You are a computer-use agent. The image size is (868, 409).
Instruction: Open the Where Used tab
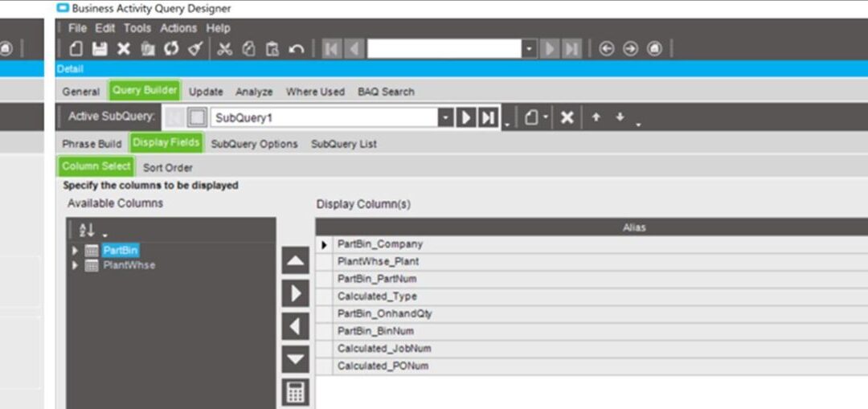pyautogui.click(x=315, y=92)
